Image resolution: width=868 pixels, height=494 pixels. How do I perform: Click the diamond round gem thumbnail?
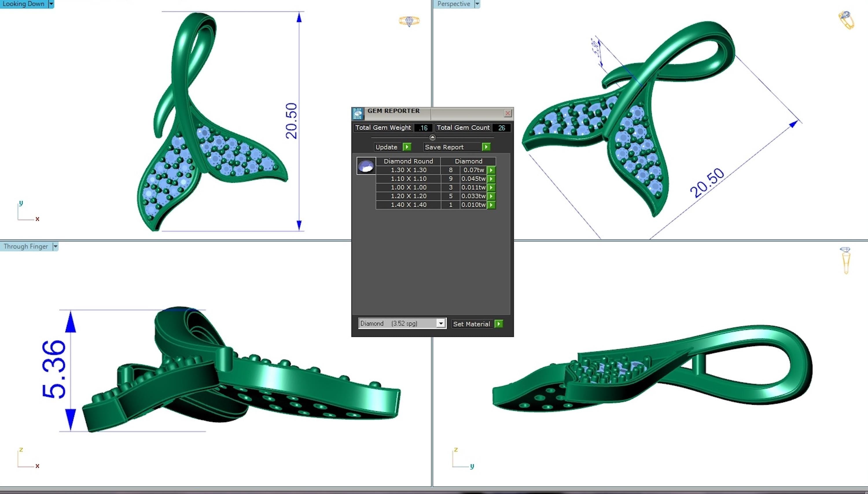[x=366, y=166]
